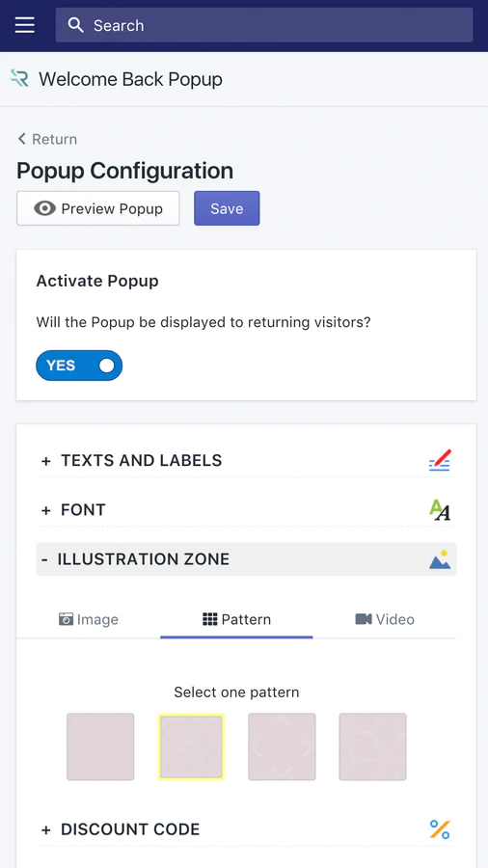Expand the Font section

tap(246, 510)
